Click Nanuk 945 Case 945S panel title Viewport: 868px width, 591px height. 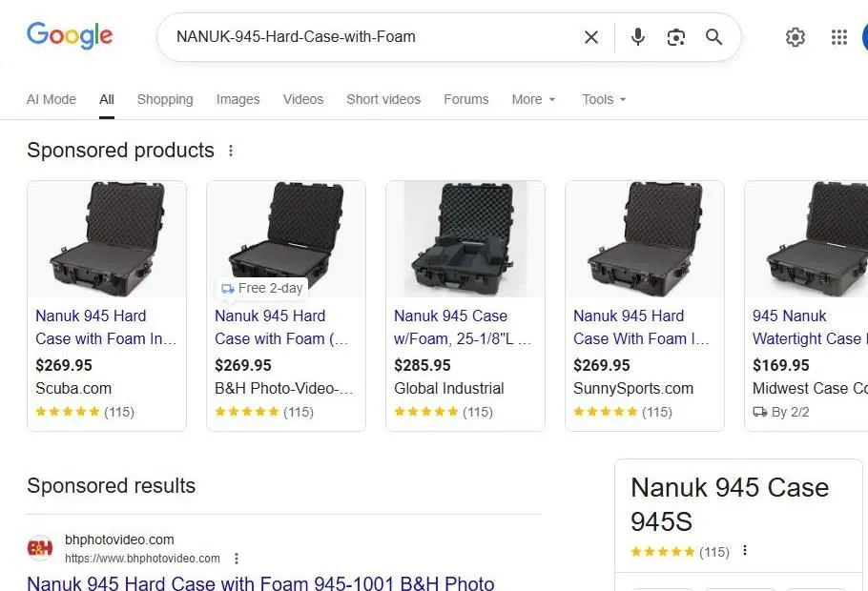point(730,504)
